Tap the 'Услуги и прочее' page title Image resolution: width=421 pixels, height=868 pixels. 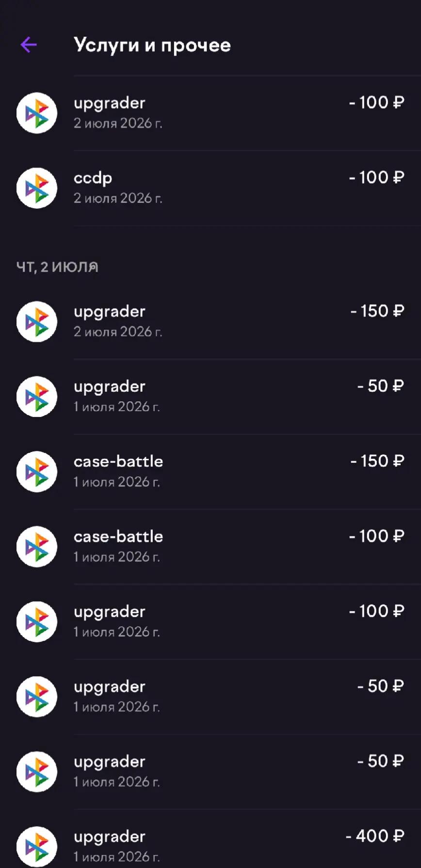(152, 45)
